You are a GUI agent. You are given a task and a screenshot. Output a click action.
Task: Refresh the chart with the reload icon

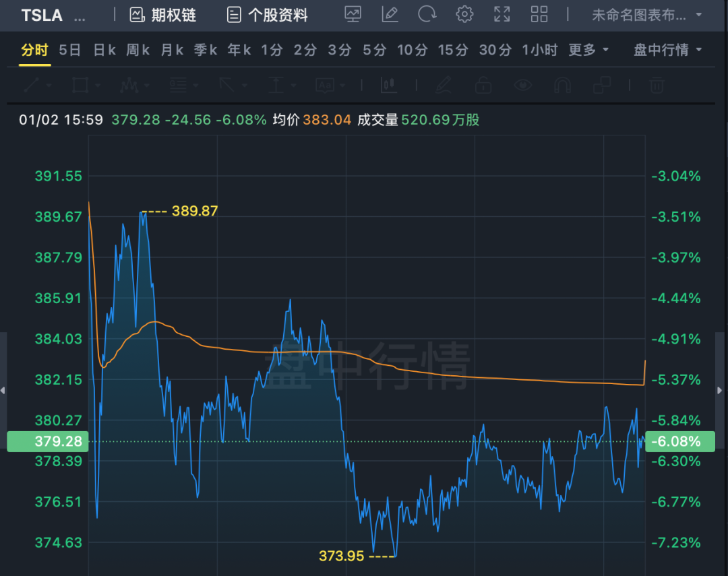[427, 14]
